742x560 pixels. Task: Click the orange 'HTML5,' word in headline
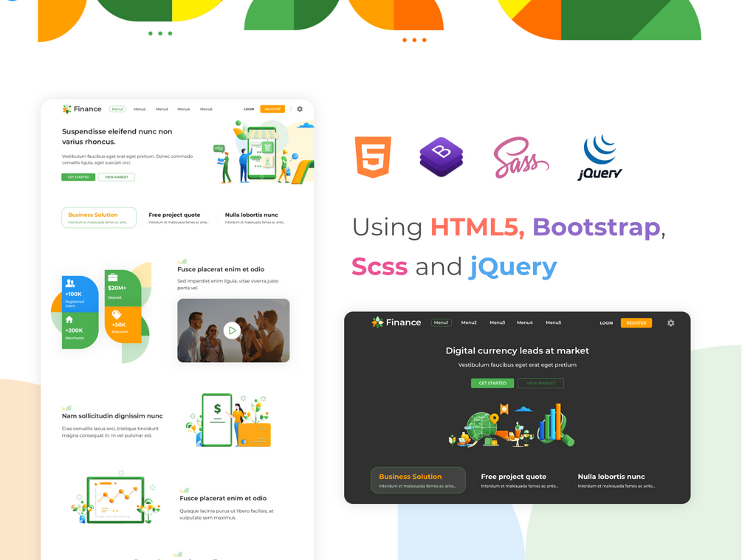(x=478, y=227)
